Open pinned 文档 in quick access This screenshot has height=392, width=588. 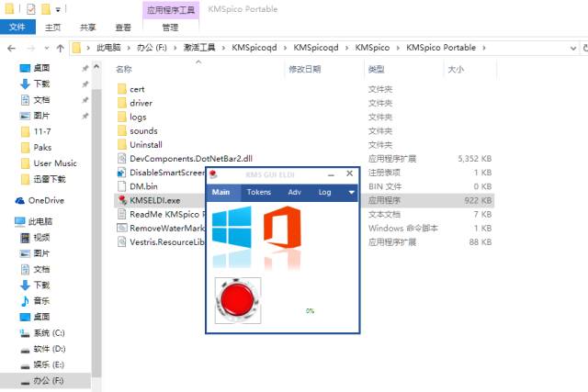pyautogui.click(x=41, y=100)
